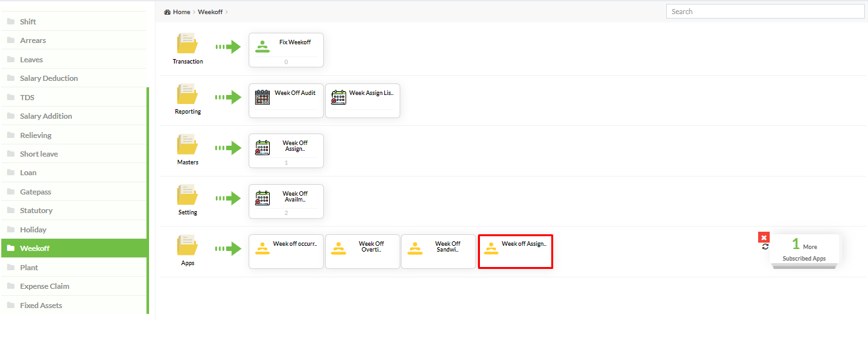Click the Search input field
The image size is (868, 362).
[x=765, y=12]
